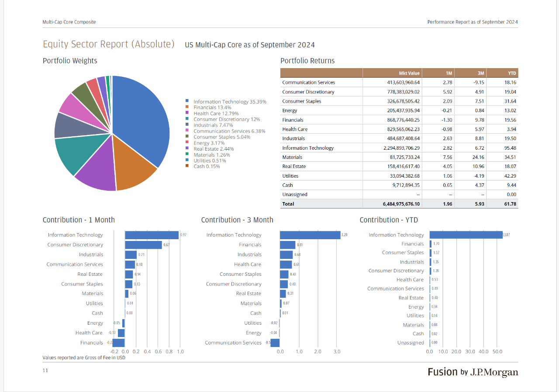Click Information Technology bar in 1 Month chart

(152, 235)
